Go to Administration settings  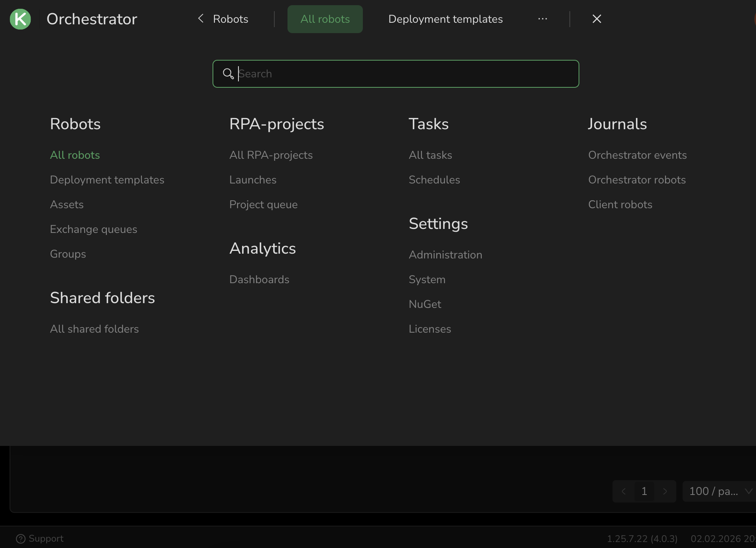pos(445,255)
